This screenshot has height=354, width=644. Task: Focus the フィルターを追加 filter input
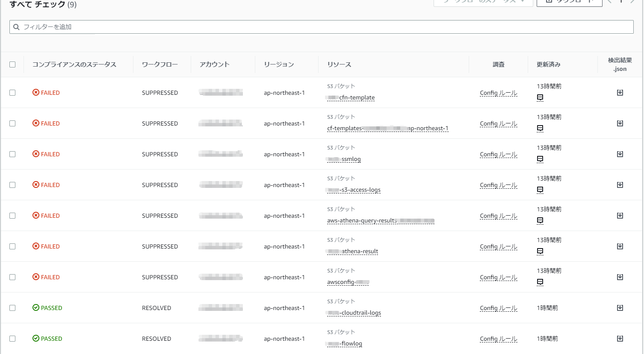[322, 27]
